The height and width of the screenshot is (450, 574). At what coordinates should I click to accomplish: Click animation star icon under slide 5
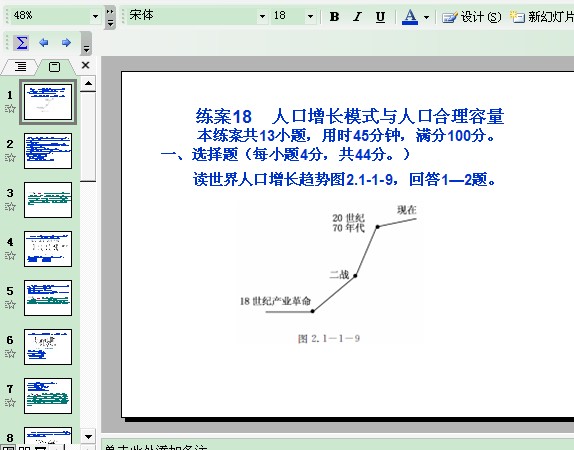click(x=10, y=304)
